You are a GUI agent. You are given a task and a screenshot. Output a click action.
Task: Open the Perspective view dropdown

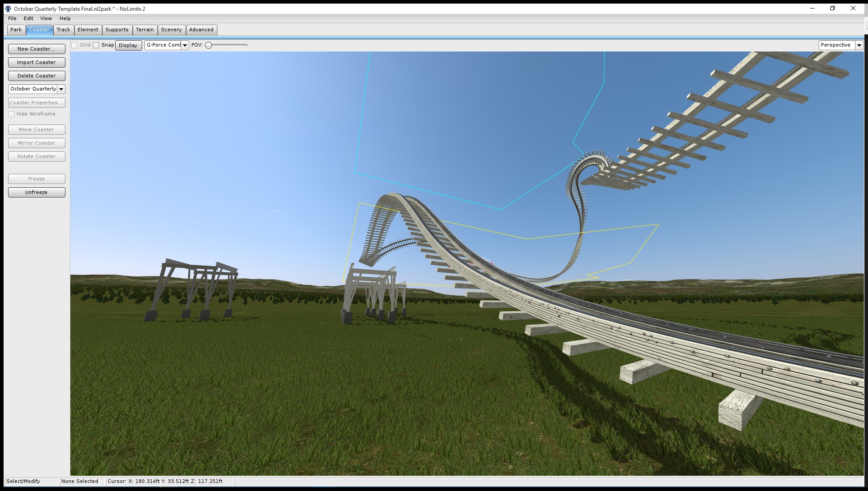(859, 45)
